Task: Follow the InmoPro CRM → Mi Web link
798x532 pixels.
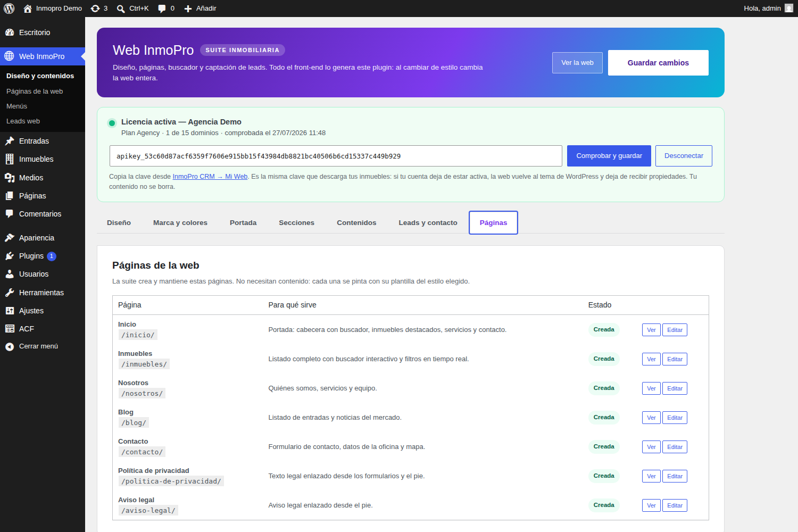Action: 210,177
